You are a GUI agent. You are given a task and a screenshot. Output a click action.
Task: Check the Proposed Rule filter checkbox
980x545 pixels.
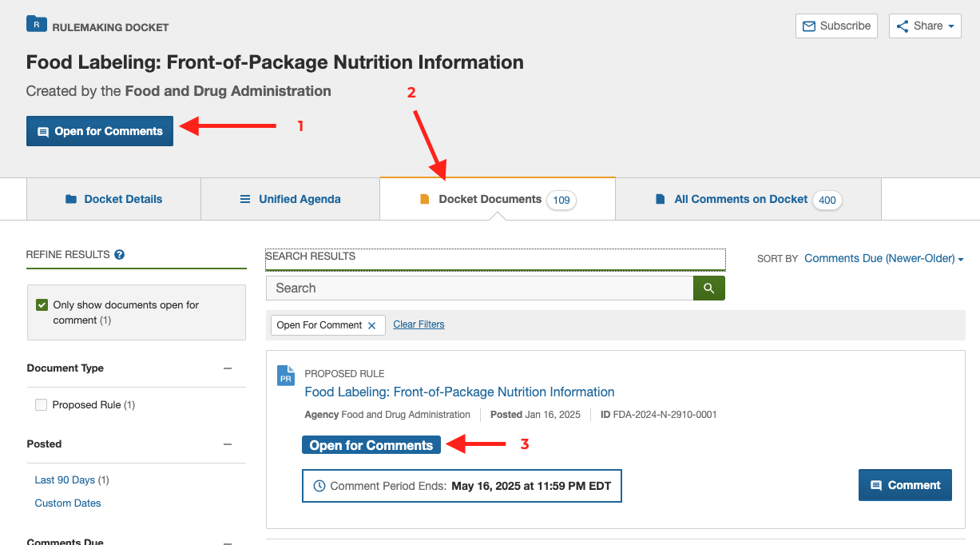click(x=42, y=405)
